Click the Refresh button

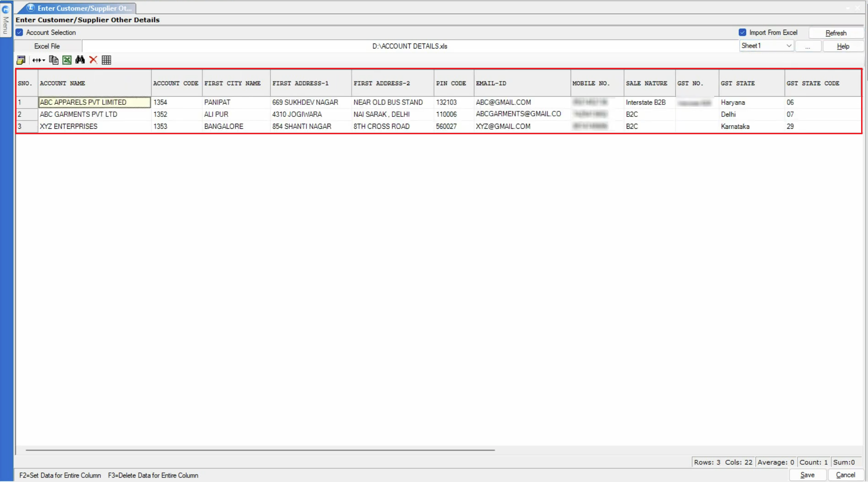[x=835, y=33]
